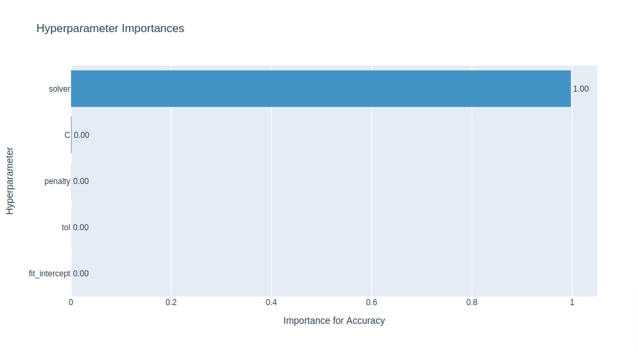Click the vertical Hyperparameter axis title

tap(10, 181)
